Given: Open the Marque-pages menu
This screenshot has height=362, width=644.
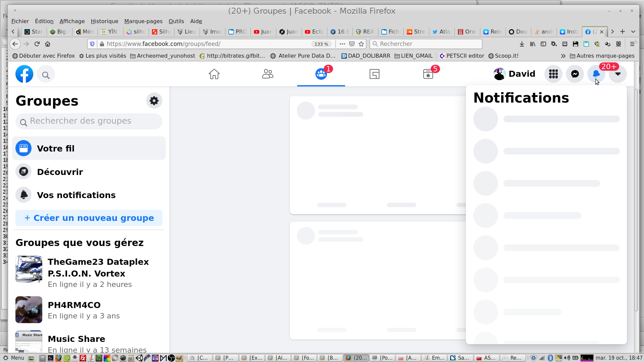Looking at the screenshot, I should (143, 21).
